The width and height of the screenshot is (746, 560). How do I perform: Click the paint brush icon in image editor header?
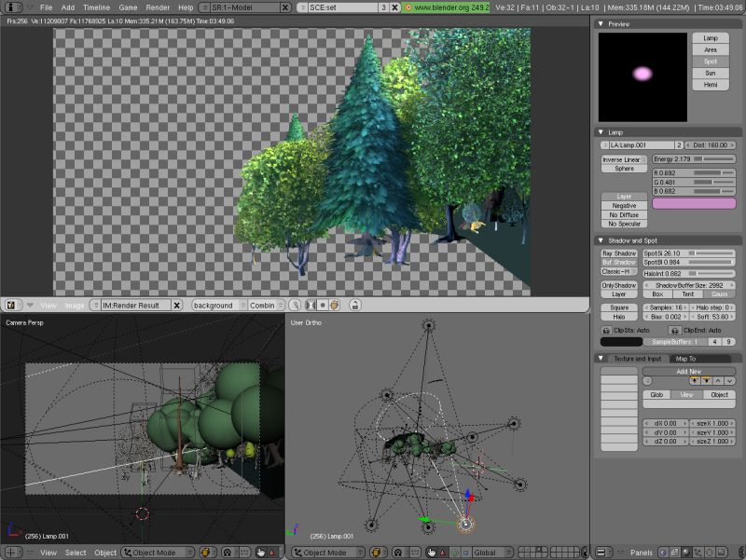pyautogui.click(x=295, y=305)
